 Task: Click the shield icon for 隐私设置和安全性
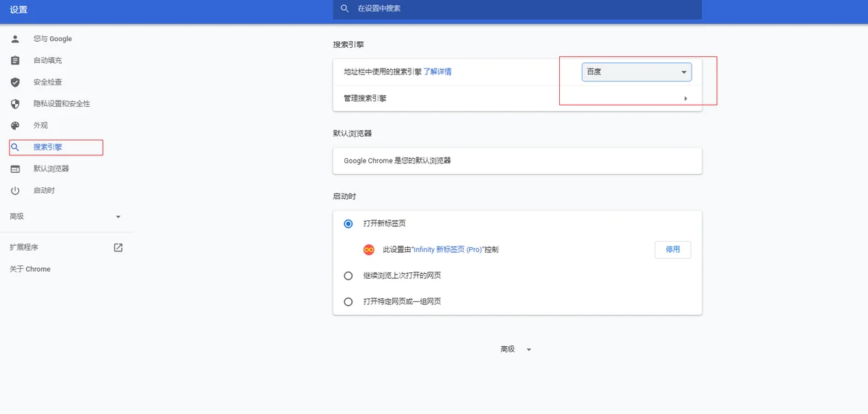tap(15, 104)
